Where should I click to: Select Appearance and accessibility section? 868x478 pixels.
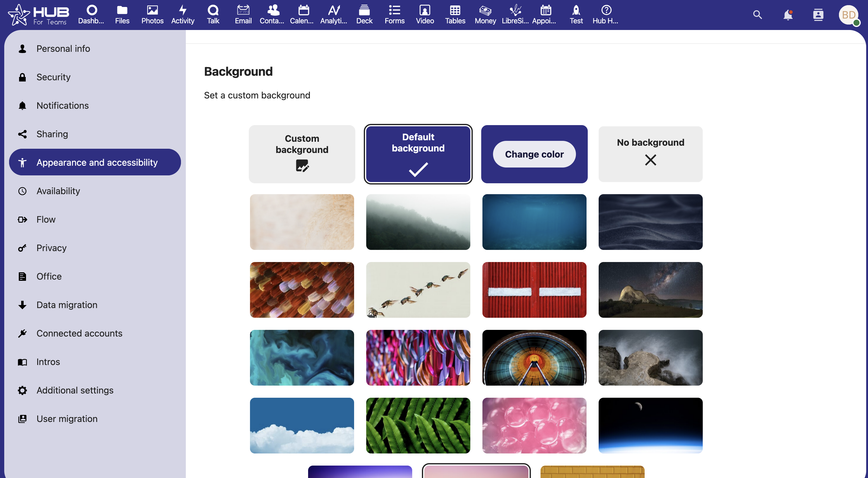pyautogui.click(x=95, y=162)
